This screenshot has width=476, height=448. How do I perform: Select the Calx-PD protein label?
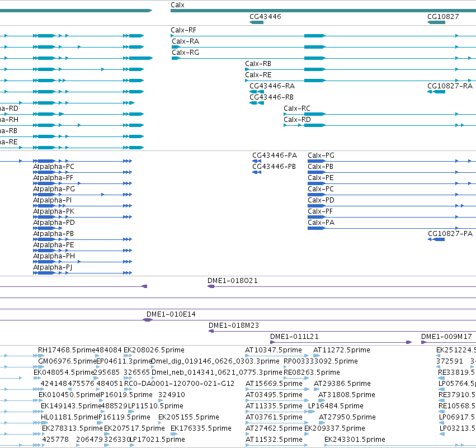[321, 200]
